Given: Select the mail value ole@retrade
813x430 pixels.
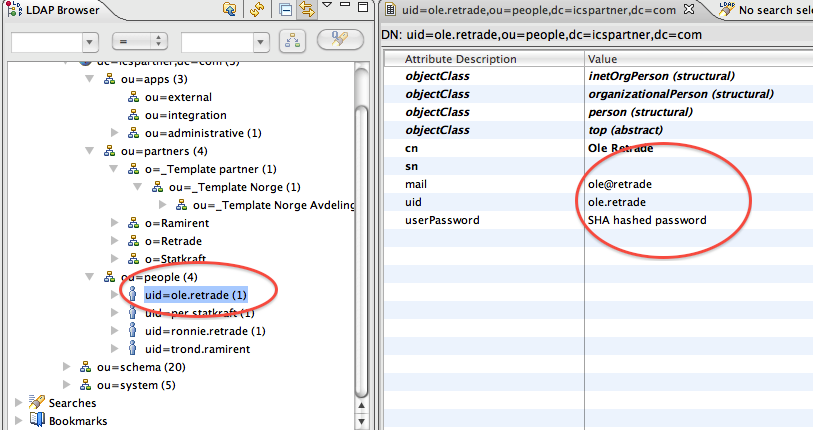Looking at the screenshot, I should (620, 184).
